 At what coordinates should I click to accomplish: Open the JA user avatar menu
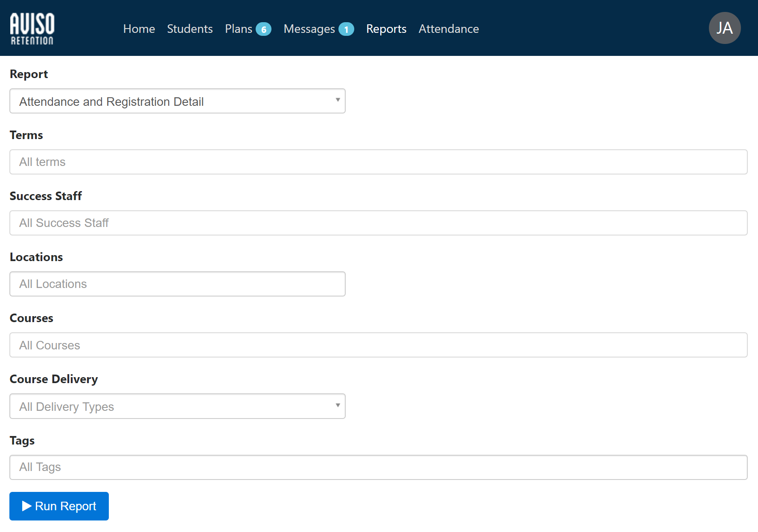point(724,28)
